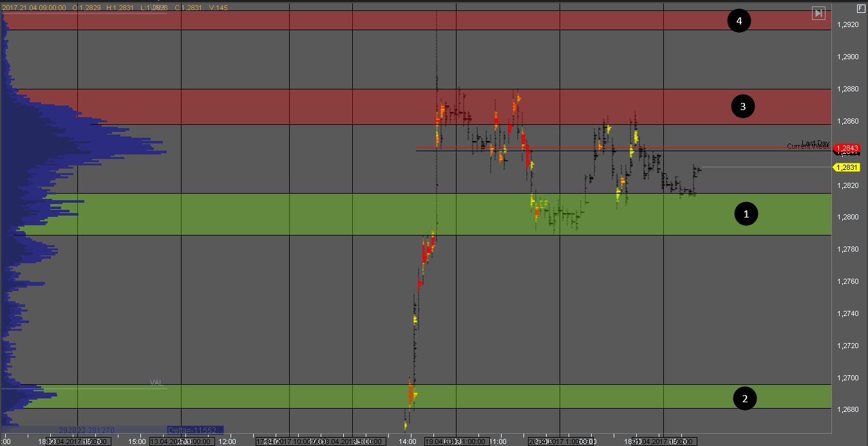Click the 1,2700 price axis label

point(847,378)
